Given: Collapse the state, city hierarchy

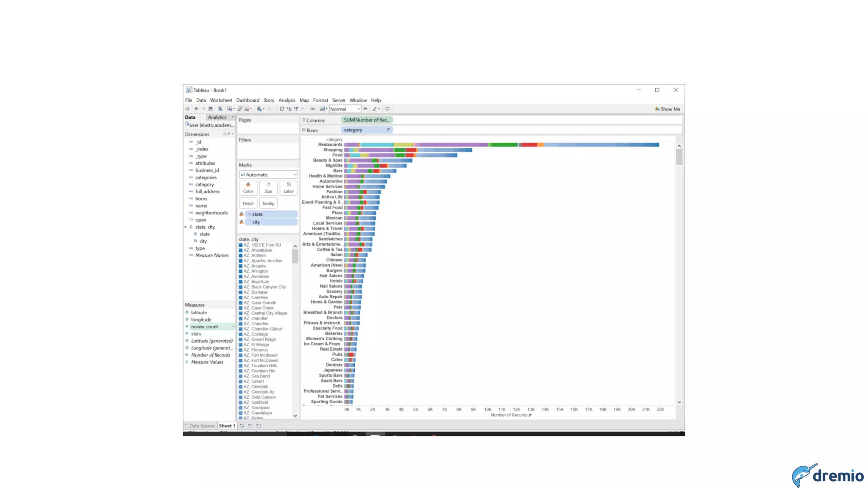Looking at the screenshot, I should [186, 227].
